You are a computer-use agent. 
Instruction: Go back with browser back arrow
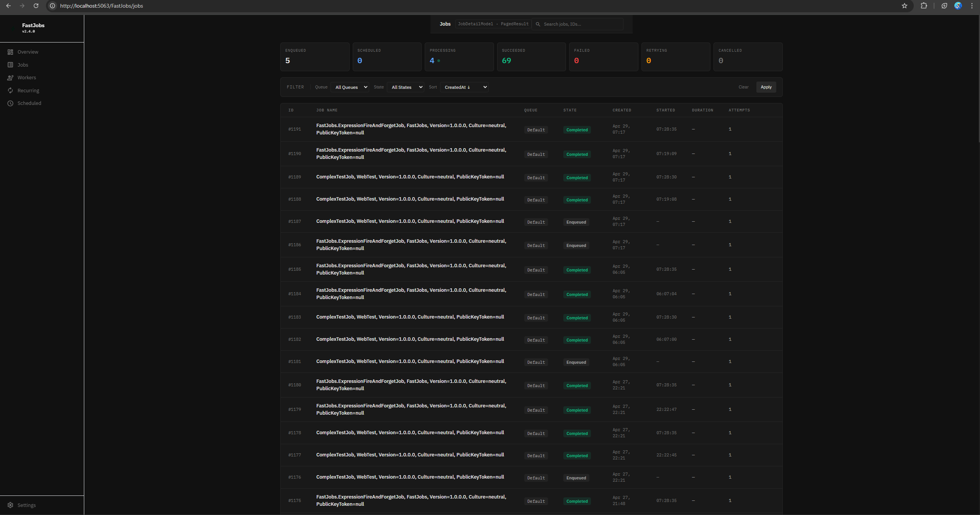8,6
